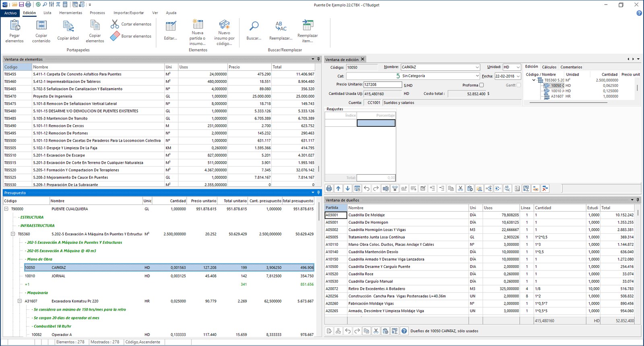Click the Código input field showing 10050
This screenshot has height=346, width=644.
[x=362, y=67]
